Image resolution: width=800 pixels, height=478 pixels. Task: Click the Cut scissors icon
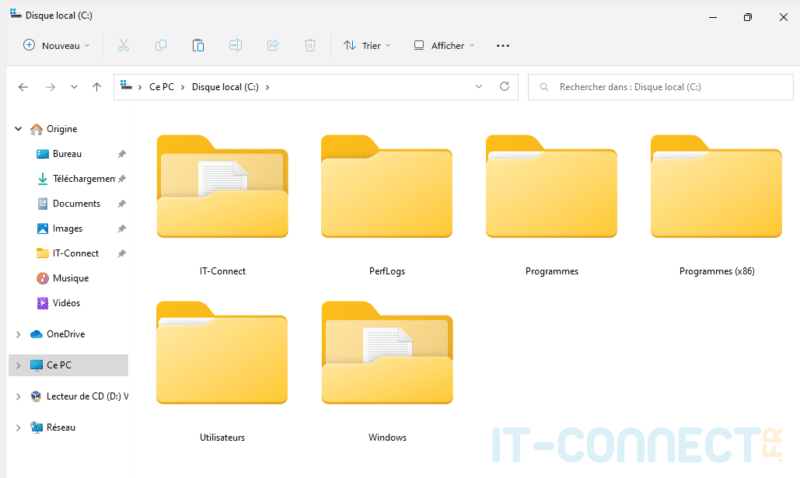123,45
